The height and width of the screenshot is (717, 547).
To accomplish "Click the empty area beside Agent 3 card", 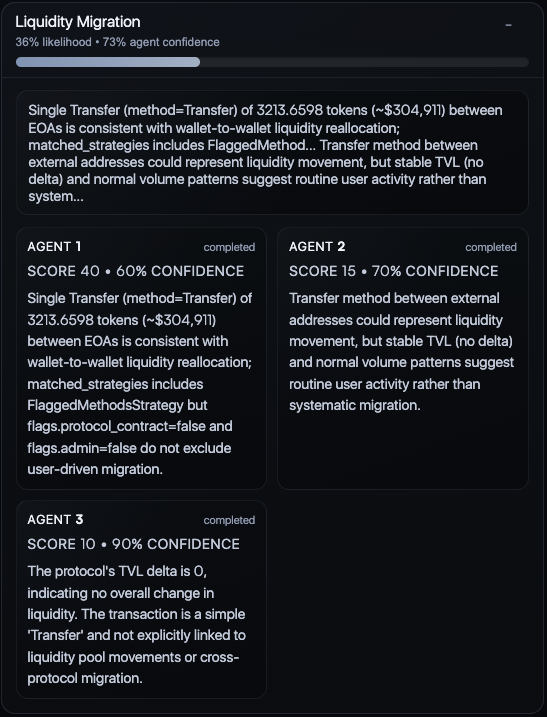I will coord(402,599).
